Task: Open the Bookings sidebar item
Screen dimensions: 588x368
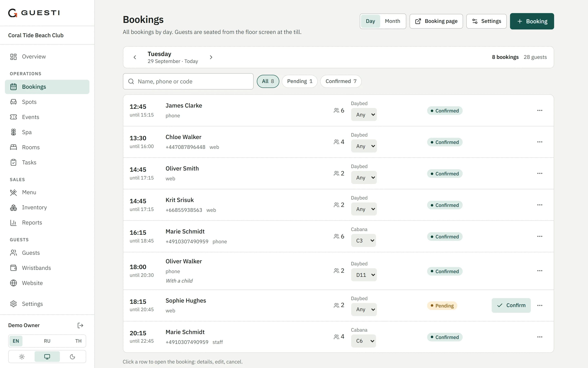Action: pos(47,87)
